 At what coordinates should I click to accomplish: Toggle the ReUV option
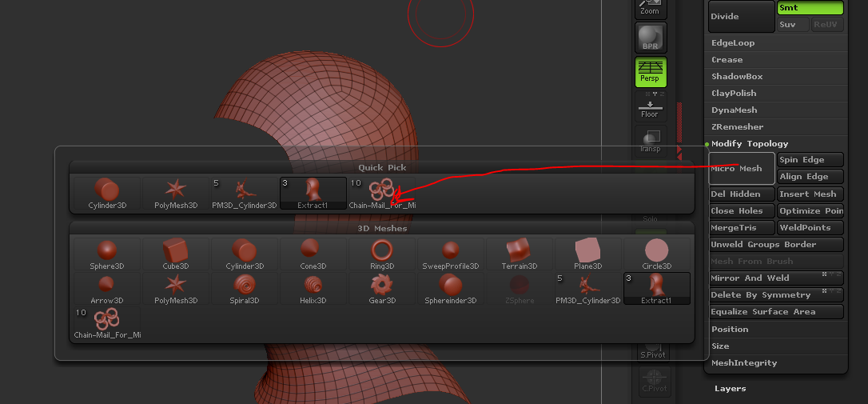pos(827,24)
